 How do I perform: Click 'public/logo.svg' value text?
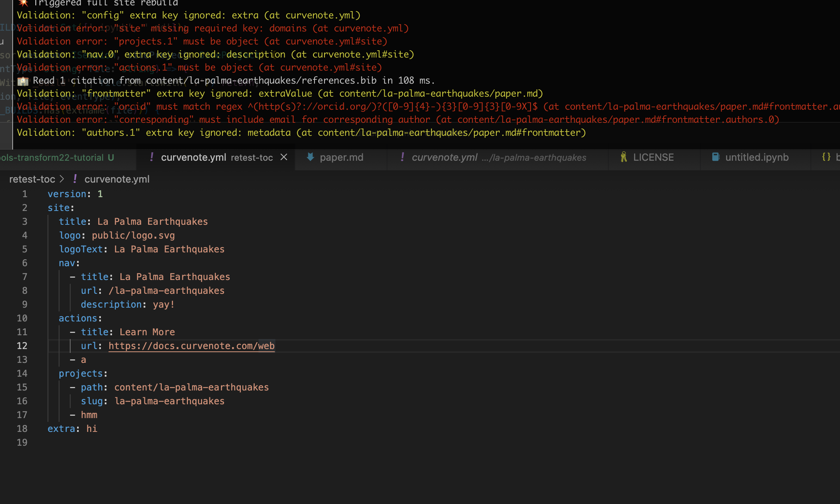(x=133, y=236)
